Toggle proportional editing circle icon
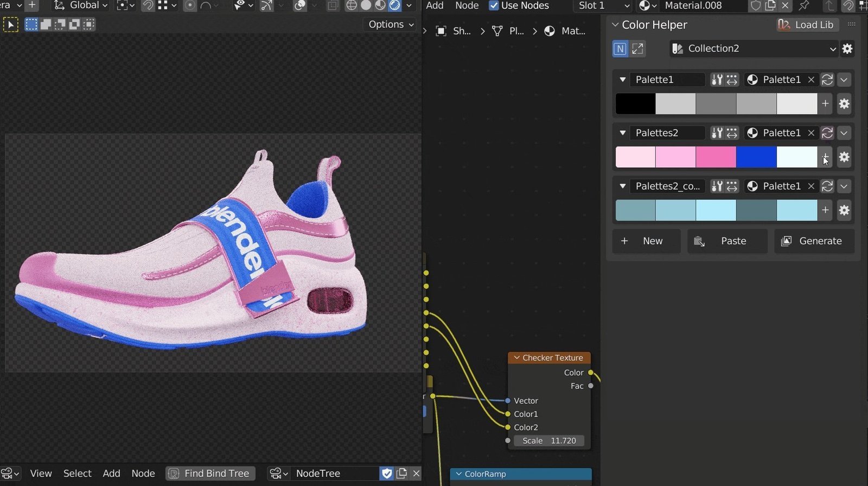 (x=190, y=5)
